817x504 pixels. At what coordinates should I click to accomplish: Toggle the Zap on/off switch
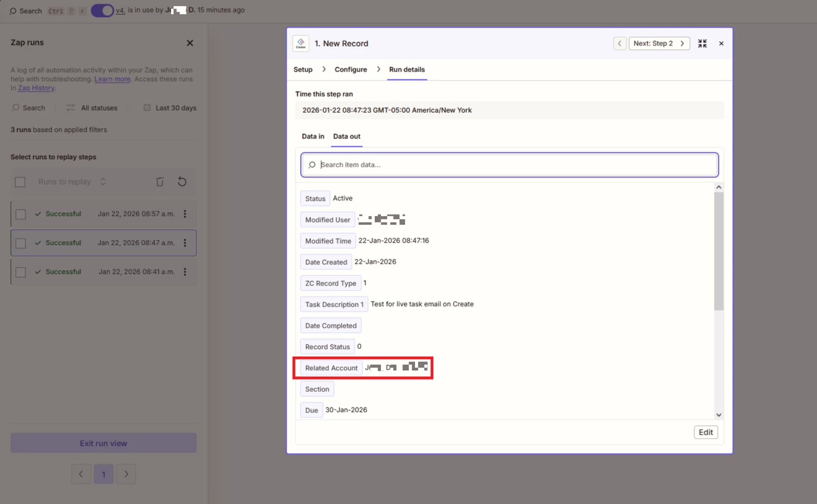click(x=102, y=11)
